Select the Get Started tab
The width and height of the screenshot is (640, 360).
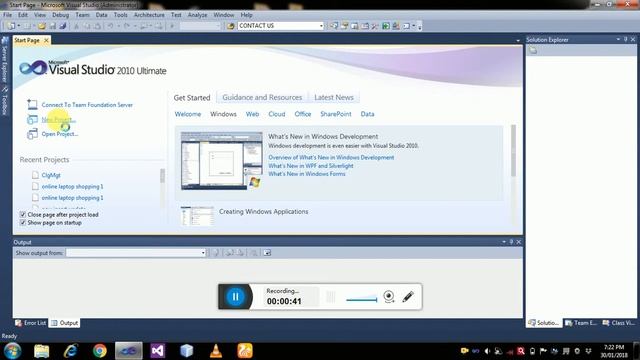tap(192, 98)
